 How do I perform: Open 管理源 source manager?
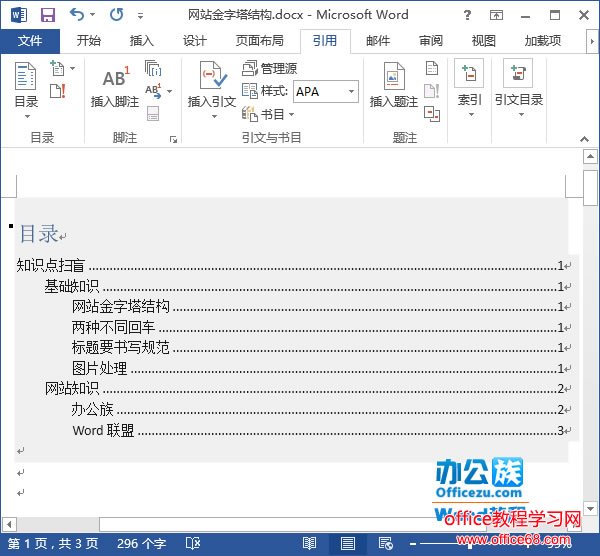point(269,68)
